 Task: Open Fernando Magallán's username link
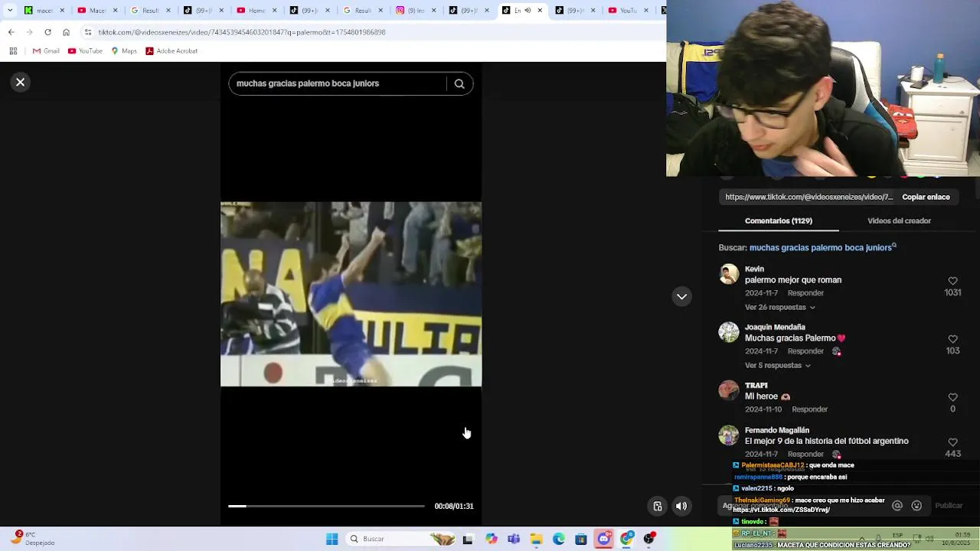coord(776,430)
